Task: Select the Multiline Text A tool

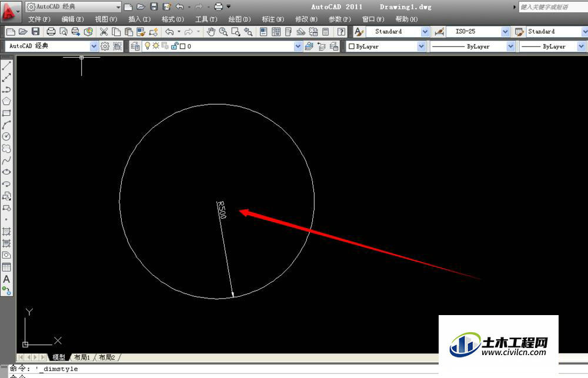Action: click(x=6, y=279)
